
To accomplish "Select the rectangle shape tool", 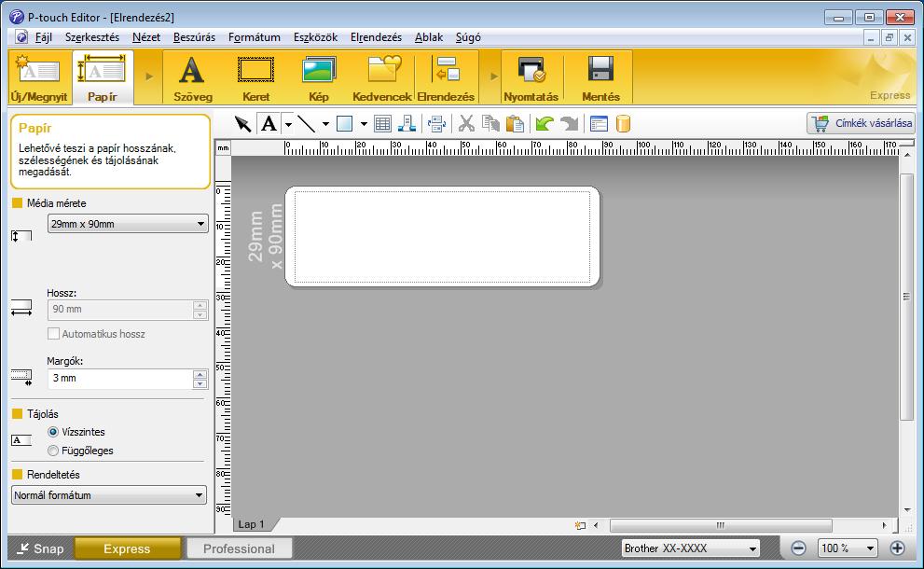I will (x=344, y=124).
